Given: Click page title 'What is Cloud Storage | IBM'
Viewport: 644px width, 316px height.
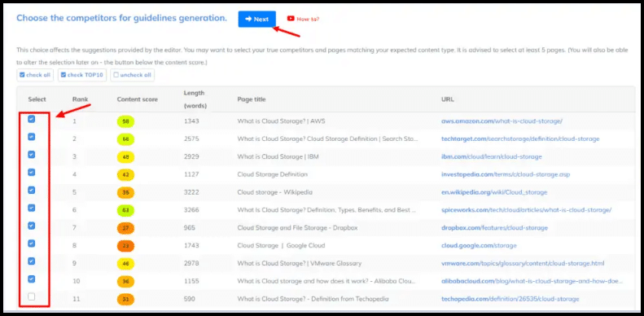Looking at the screenshot, I should click(278, 156).
